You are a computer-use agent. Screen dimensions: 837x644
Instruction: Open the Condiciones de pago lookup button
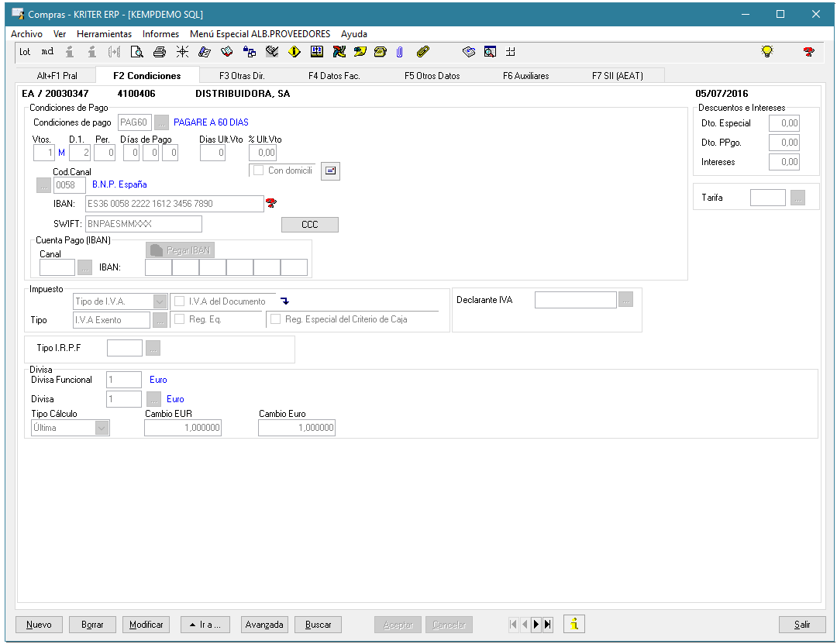[162, 122]
